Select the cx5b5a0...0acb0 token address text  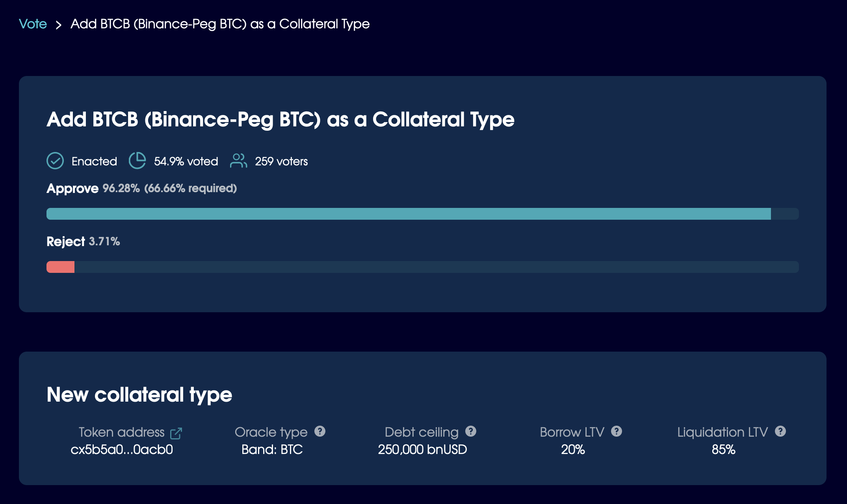[x=122, y=449]
